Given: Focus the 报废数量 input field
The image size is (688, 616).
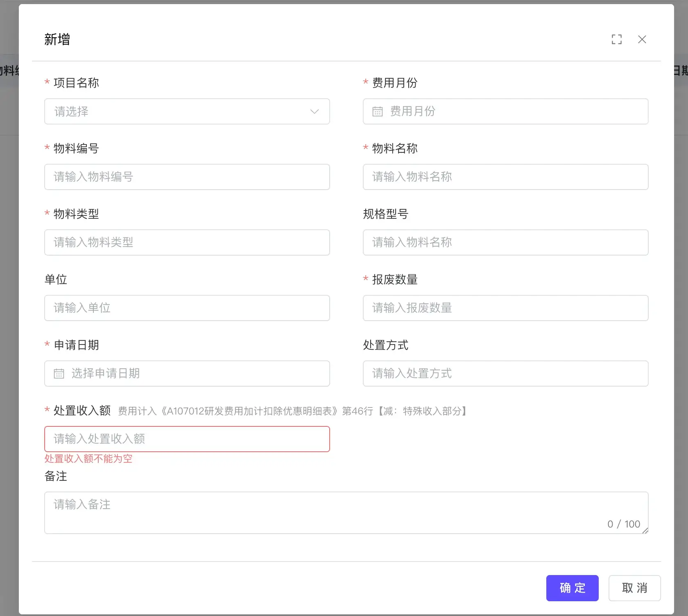Looking at the screenshot, I should (x=505, y=308).
